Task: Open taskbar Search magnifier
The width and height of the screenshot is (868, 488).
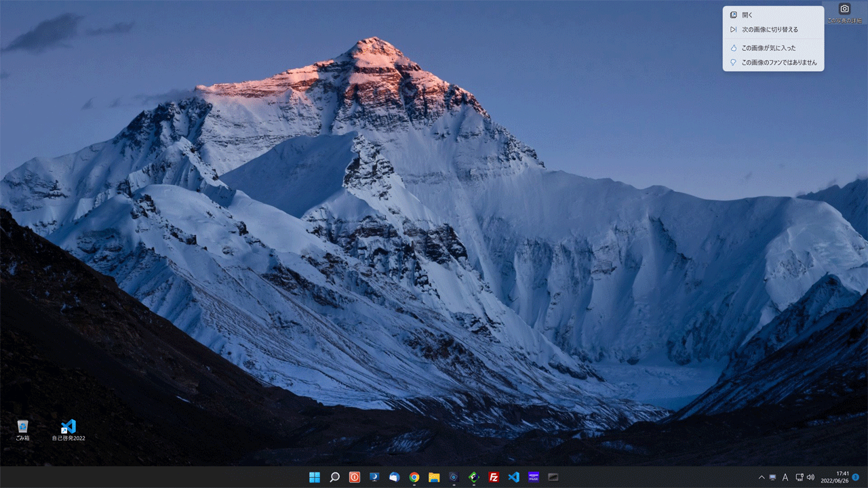Action: pos(334,477)
